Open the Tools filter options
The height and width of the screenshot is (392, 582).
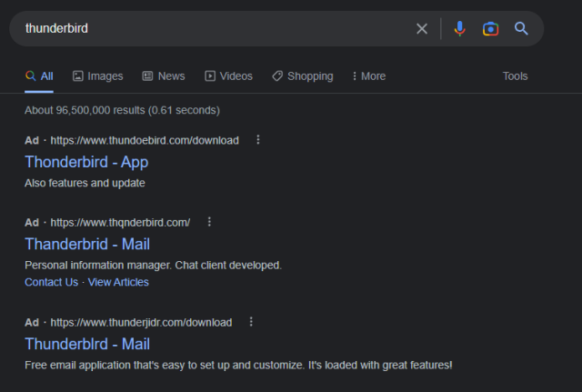coord(515,76)
